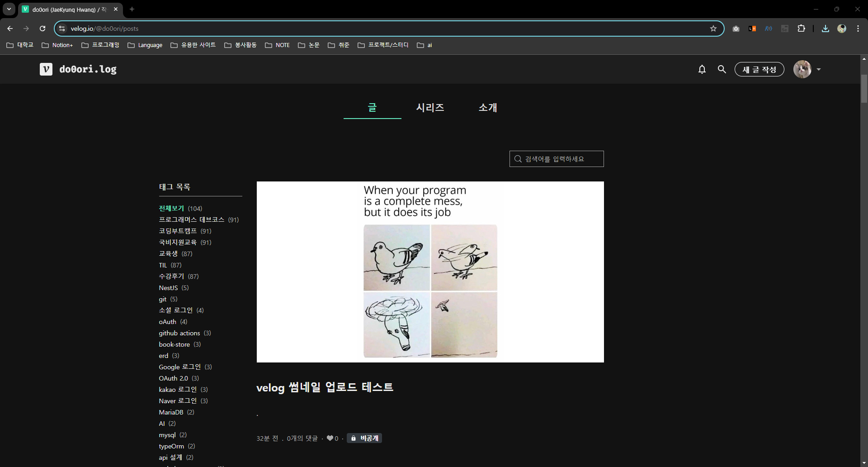Filter by book-store tag
The height and width of the screenshot is (467, 868).
click(x=175, y=344)
